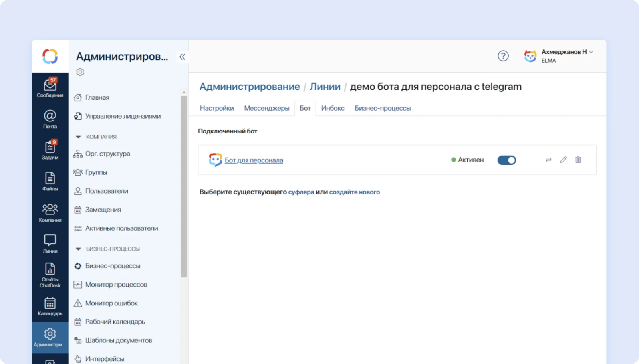Click the swap arrows icon for the bot

click(548, 160)
